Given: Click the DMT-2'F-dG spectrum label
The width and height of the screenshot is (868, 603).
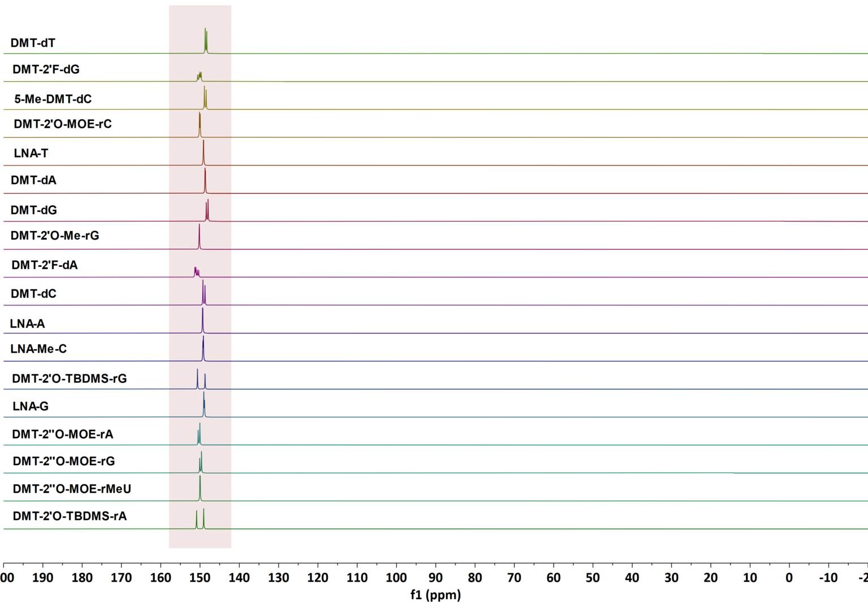Looking at the screenshot, I should [x=47, y=70].
